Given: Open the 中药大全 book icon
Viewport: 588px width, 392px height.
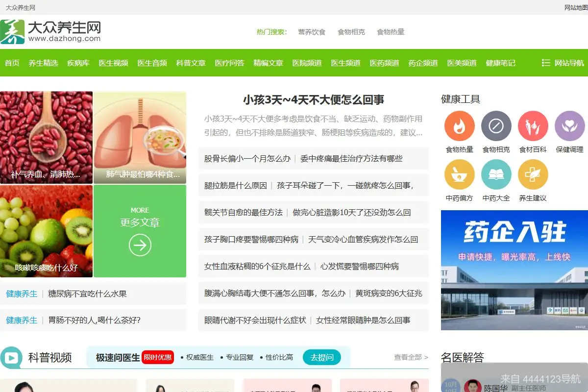Looking at the screenshot, I should pyautogui.click(x=496, y=174).
